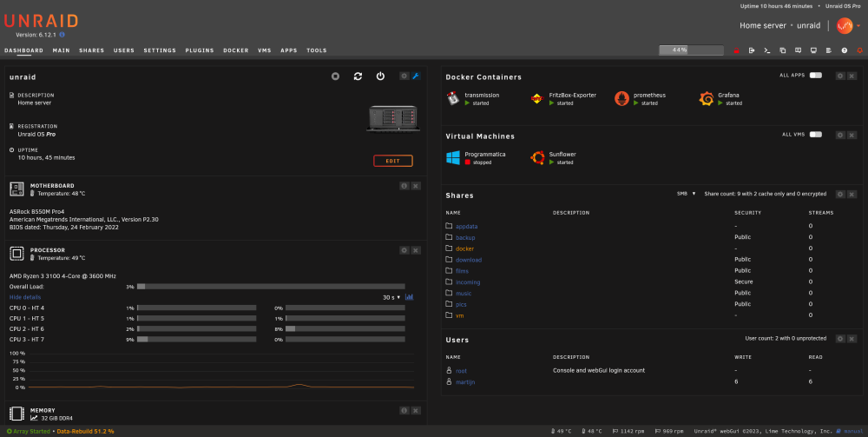
Task: Toggle the ALL APPS switch
Action: tap(815, 76)
